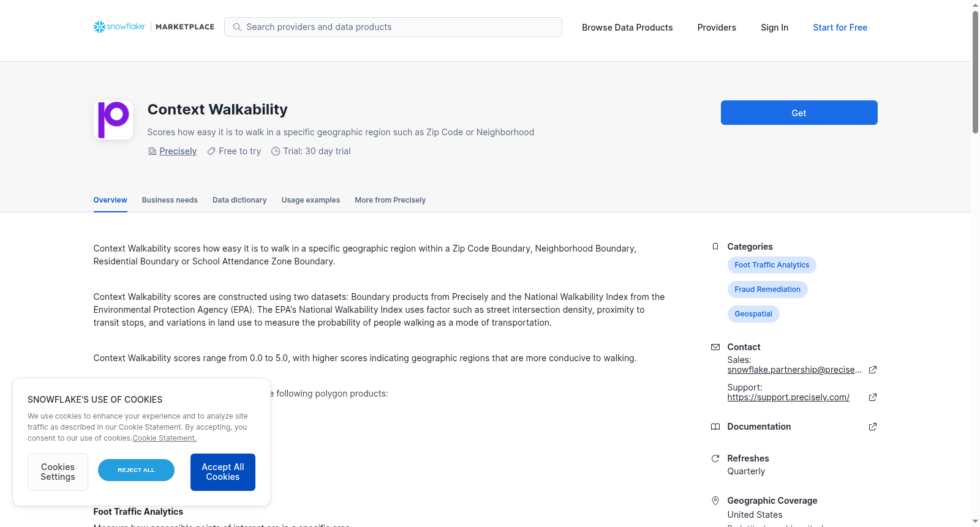Viewport: 980px width, 527px height.
Task: Click the Precisely provider logo thumbnail
Action: 113,120
